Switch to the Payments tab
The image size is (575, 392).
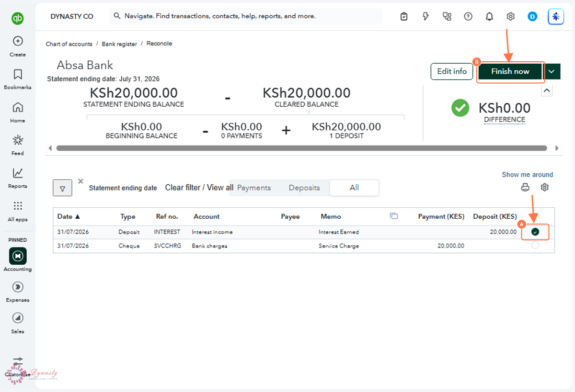(254, 188)
